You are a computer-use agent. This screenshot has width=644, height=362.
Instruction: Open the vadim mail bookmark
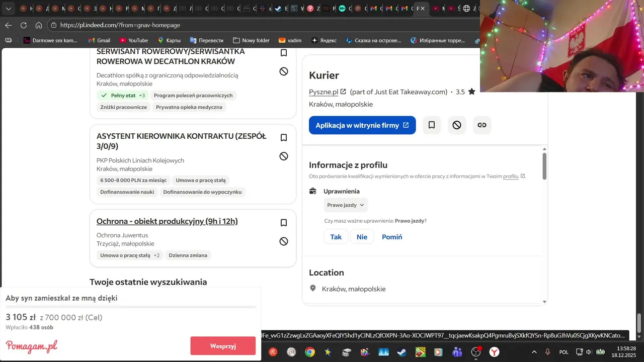[x=290, y=40]
